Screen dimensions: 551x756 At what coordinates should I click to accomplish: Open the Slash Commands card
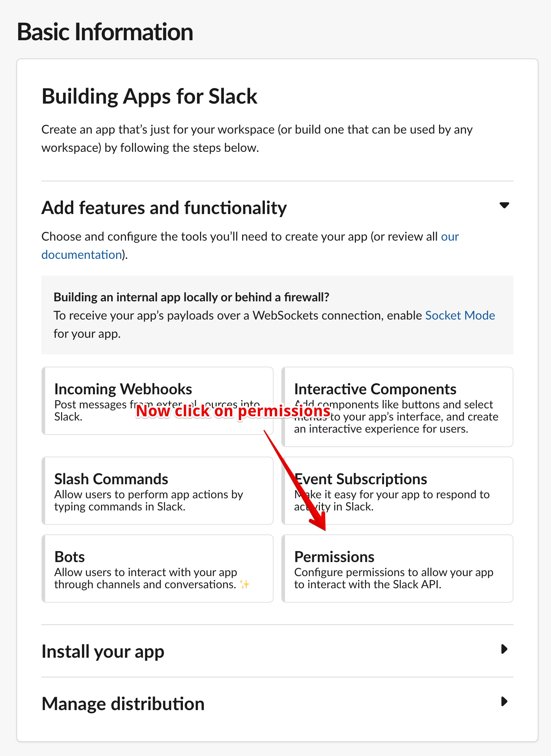pyautogui.click(x=157, y=490)
